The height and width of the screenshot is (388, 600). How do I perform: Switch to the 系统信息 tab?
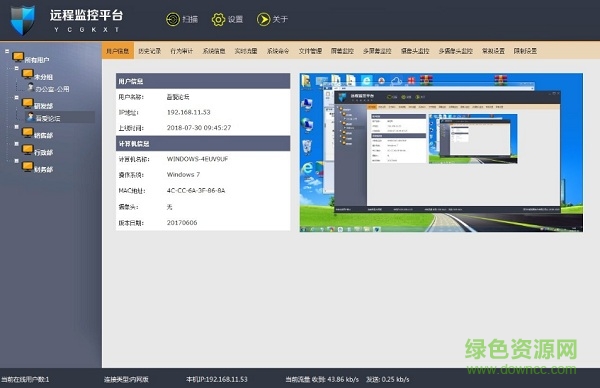tap(214, 51)
